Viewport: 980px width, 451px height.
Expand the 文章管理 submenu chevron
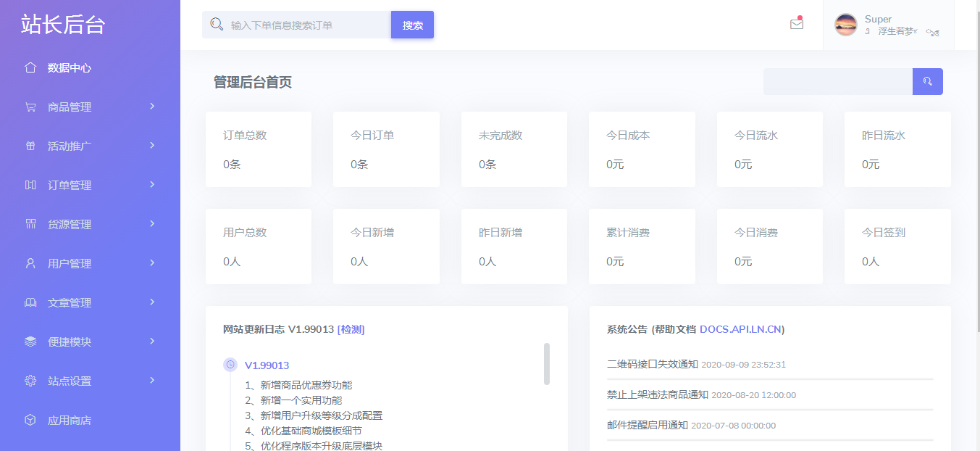click(x=152, y=302)
